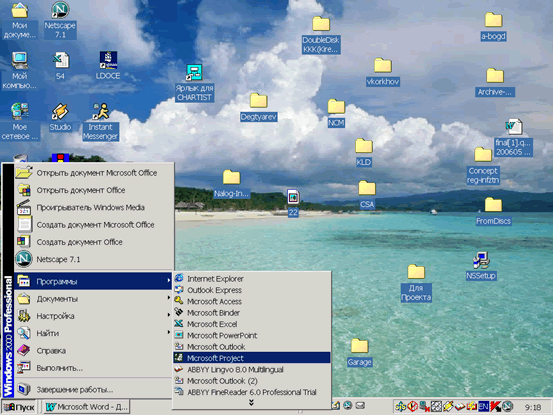Open the Мое сетевое окружение icon
554x416 pixels.
20,121
